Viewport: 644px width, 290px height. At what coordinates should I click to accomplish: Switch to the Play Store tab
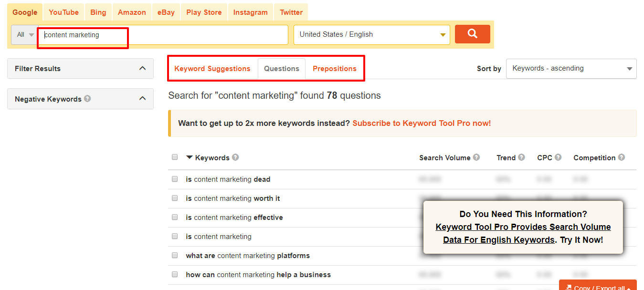click(x=204, y=12)
